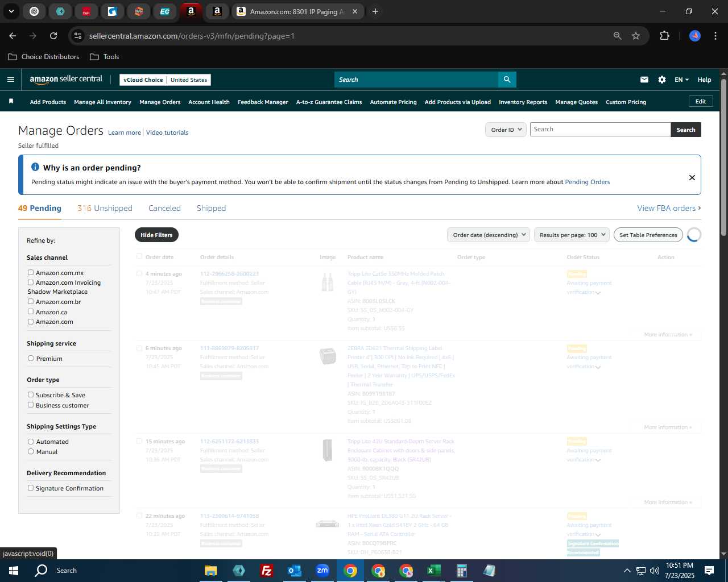Screen dimensions: 728x582
Task: Open the Order ID search type dropdown
Action: pos(506,130)
